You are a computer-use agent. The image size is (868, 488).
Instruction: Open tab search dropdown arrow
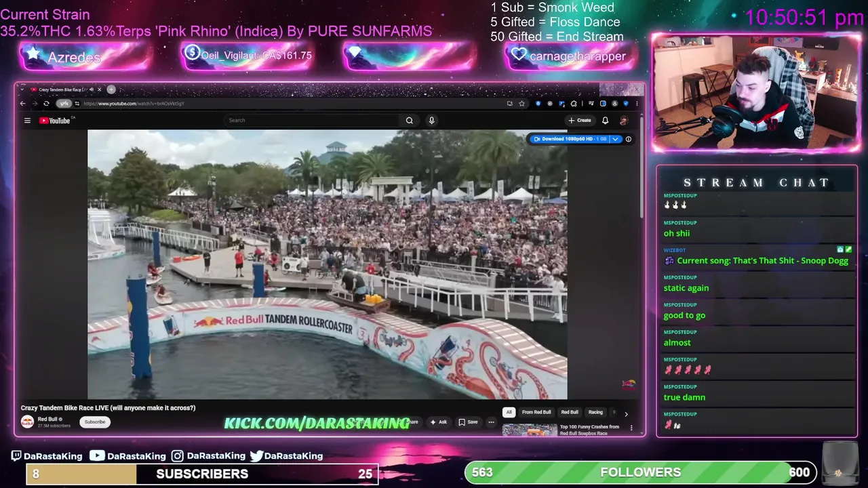tap(22, 89)
